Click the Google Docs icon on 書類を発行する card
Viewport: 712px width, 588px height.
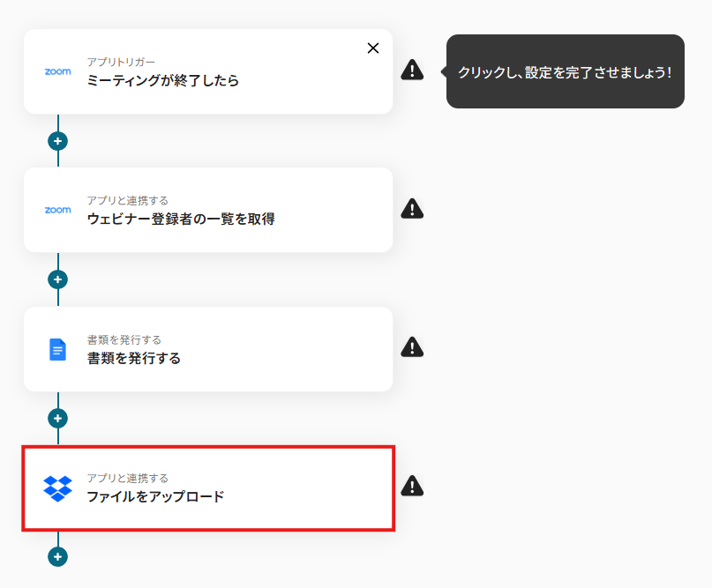57,349
